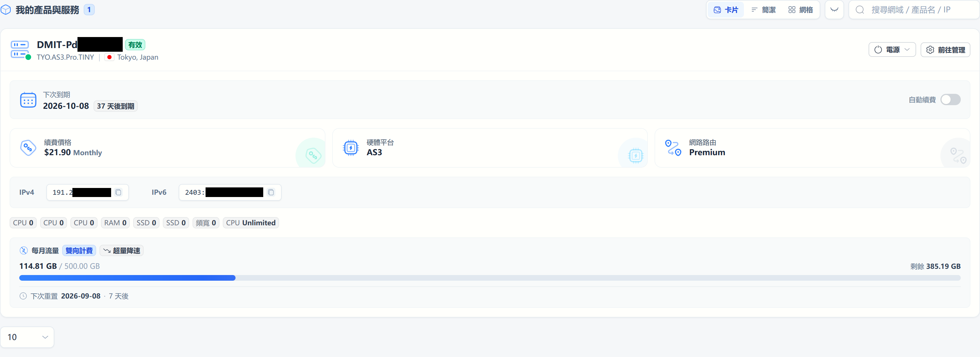Click the monthly traffic usage progress bar
Viewport: 980px width, 357px height.
(x=490, y=278)
